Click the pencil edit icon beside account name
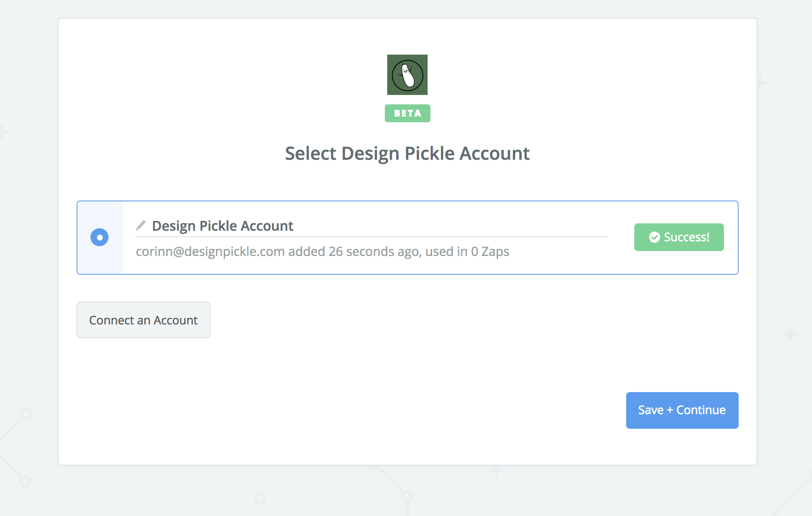Screen dimensions: 812x516 [x=141, y=225]
